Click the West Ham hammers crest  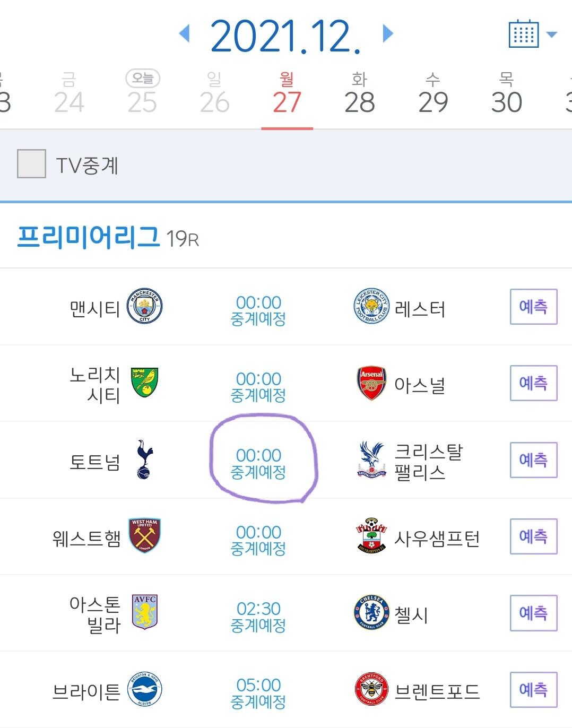[x=144, y=536]
